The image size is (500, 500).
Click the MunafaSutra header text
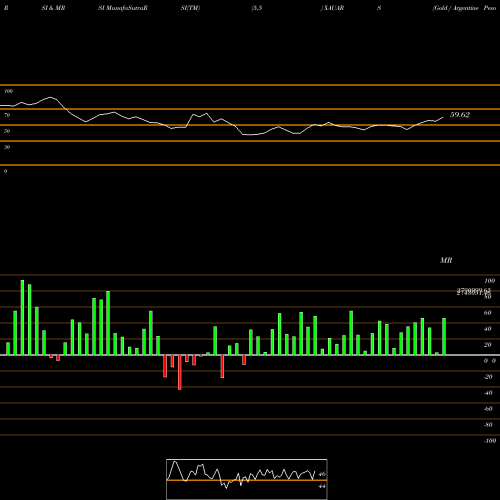tap(123, 8)
